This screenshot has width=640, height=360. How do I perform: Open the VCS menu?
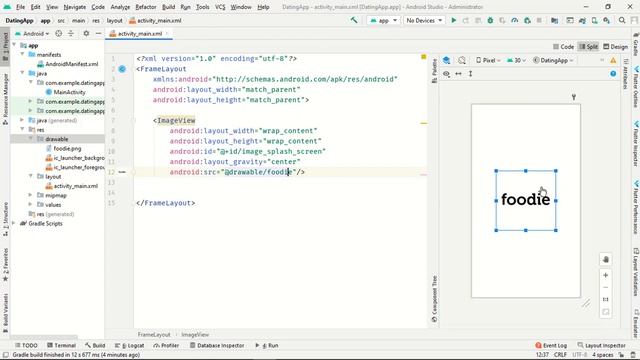(220, 7)
